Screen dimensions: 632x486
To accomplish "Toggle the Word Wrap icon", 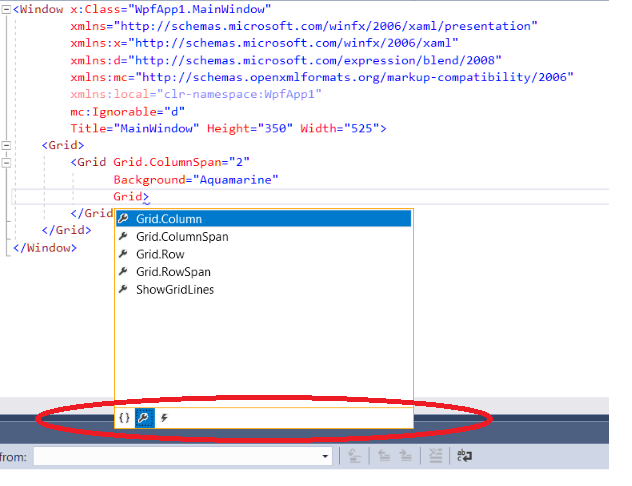I will pos(464,456).
